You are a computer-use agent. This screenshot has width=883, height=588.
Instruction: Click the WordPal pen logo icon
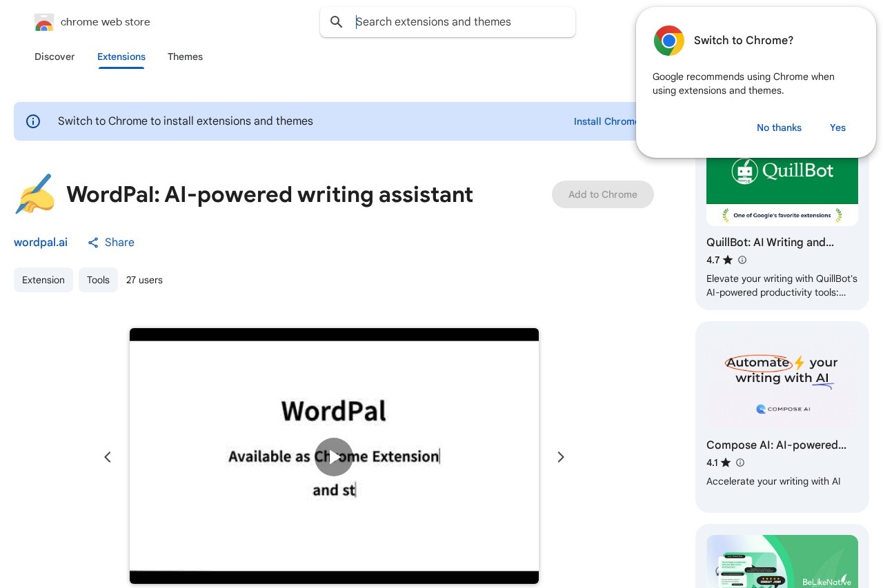[34, 194]
